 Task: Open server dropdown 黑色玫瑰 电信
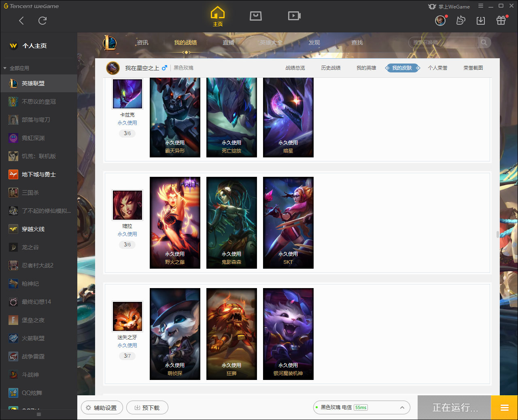(x=362, y=407)
